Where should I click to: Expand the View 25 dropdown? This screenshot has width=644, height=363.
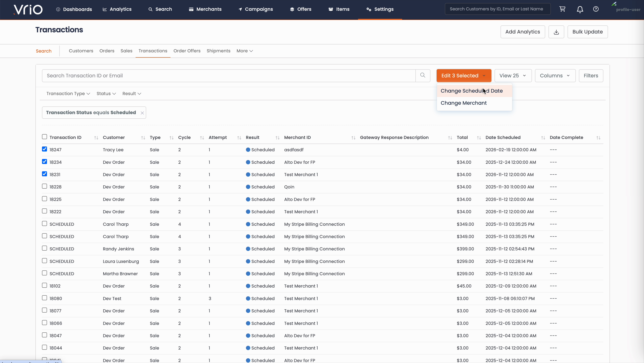513,76
